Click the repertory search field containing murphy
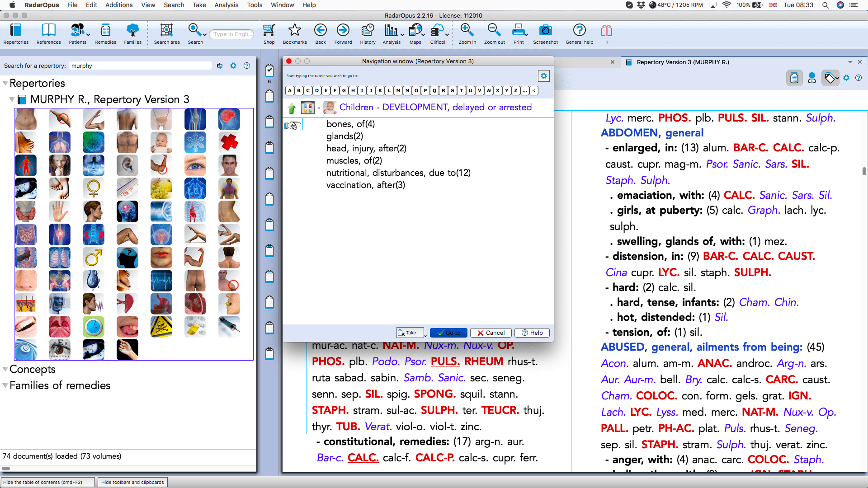This screenshot has width=868, height=488. (x=141, y=66)
